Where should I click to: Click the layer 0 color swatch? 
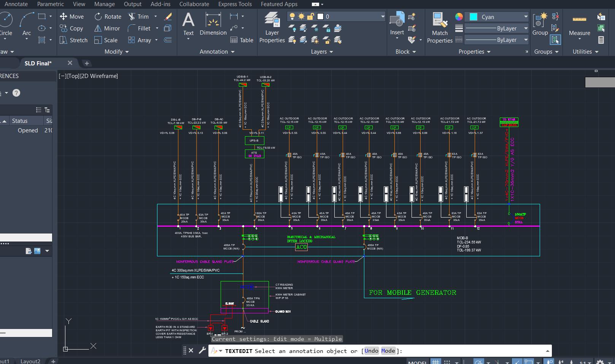coord(320,16)
